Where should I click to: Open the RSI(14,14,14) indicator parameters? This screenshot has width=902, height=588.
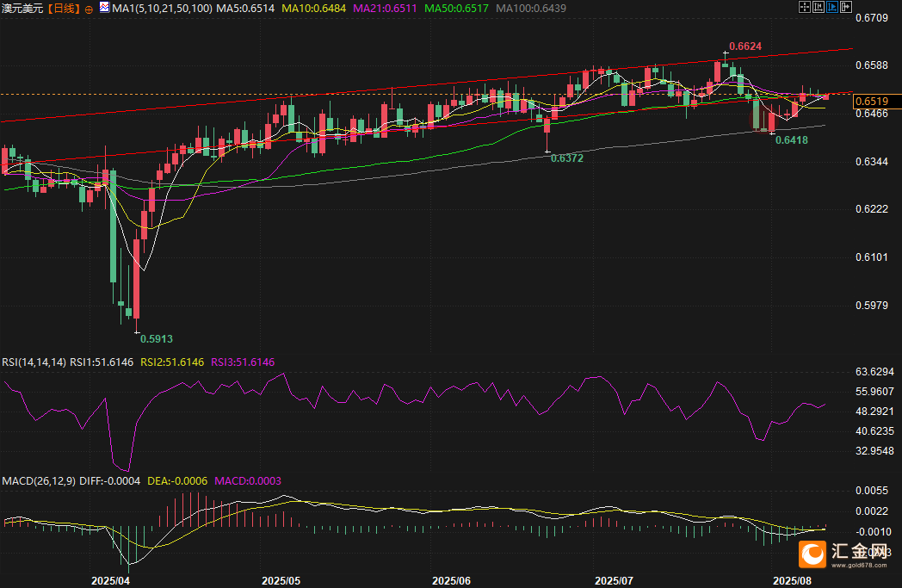[x=34, y=362]
